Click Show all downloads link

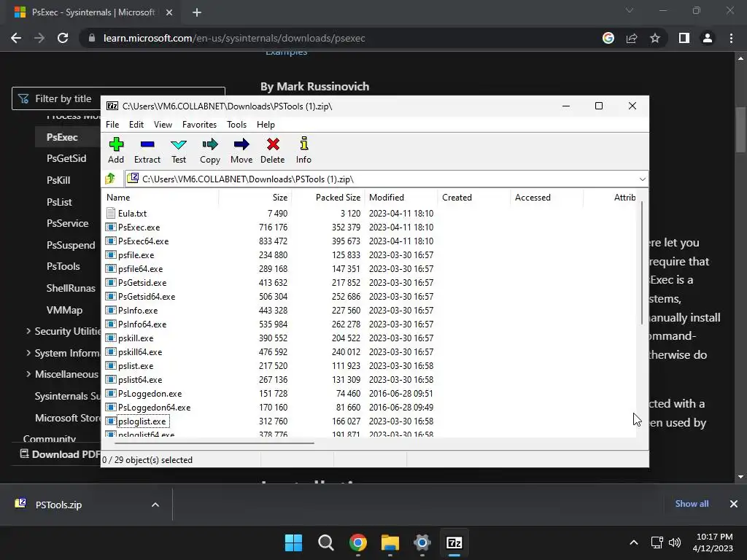(692, 504)
